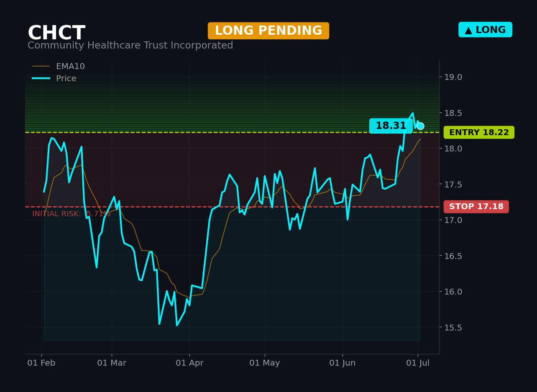The width and height of the screenshot is (537, 392).
Task: Click the 16.5 price axis label
Action: click(453, 256)
